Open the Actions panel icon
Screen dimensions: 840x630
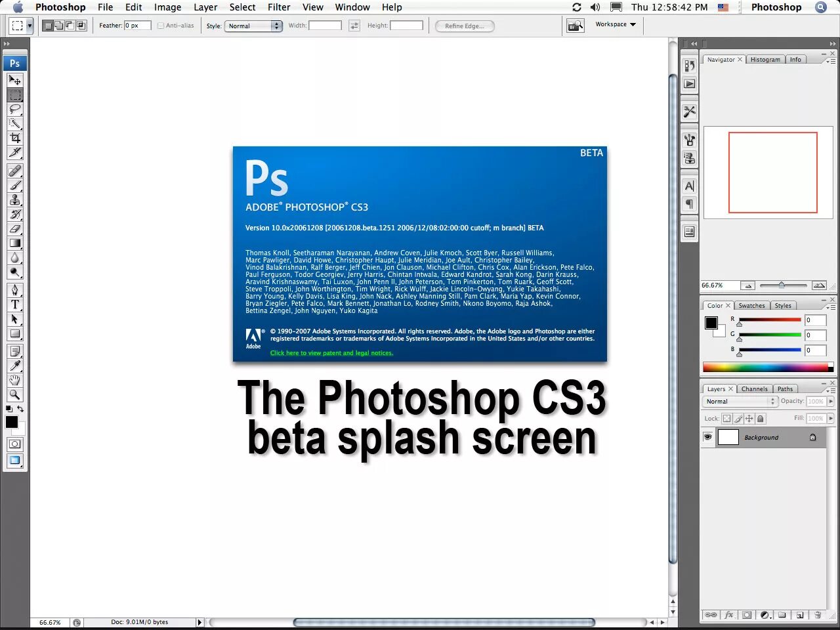[x=689, y=83]
